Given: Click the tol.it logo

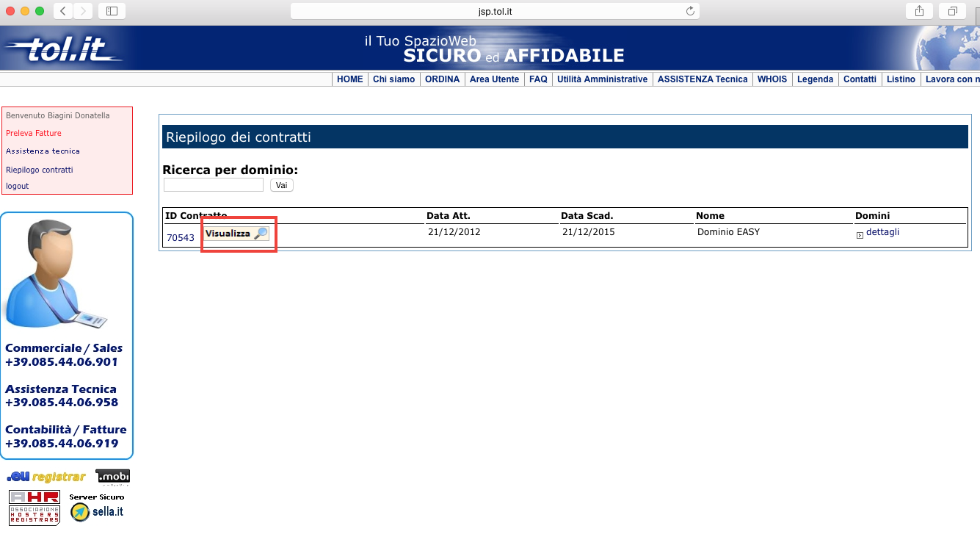Looking at the screenshot, I should (x=65, y=49).
